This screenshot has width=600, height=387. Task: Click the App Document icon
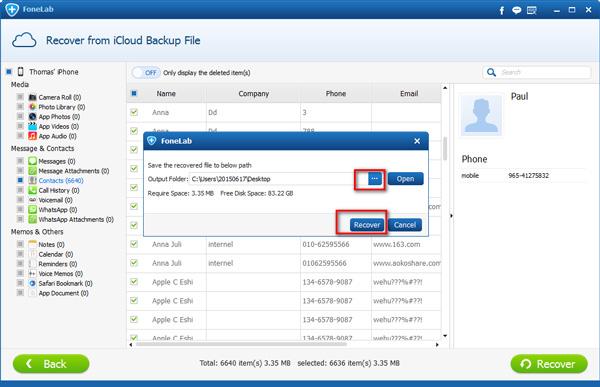coord(33,293)
